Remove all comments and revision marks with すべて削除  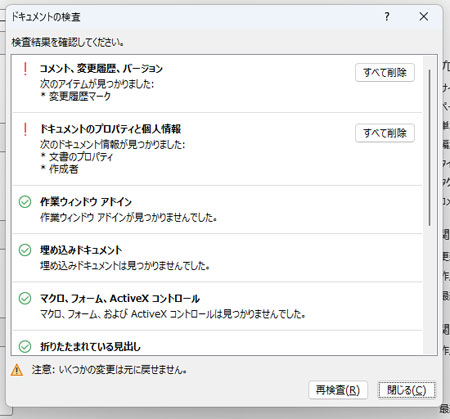(385, 72)
